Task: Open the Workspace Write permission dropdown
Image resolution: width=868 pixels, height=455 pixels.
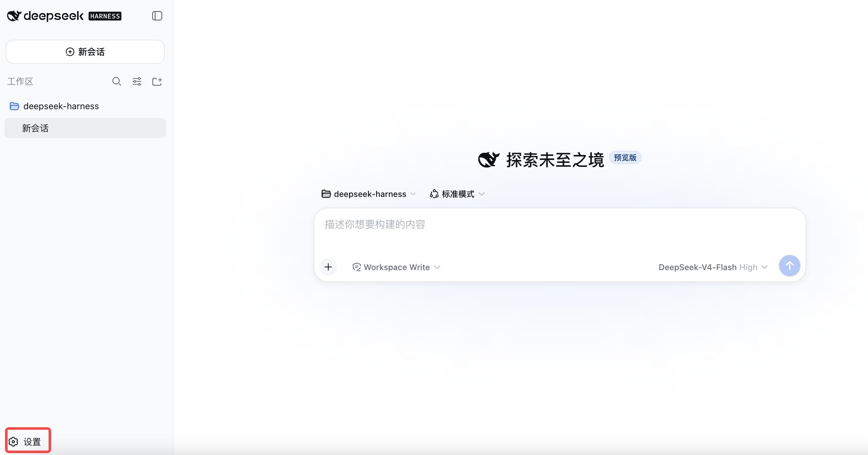Action: pos(396,267)
